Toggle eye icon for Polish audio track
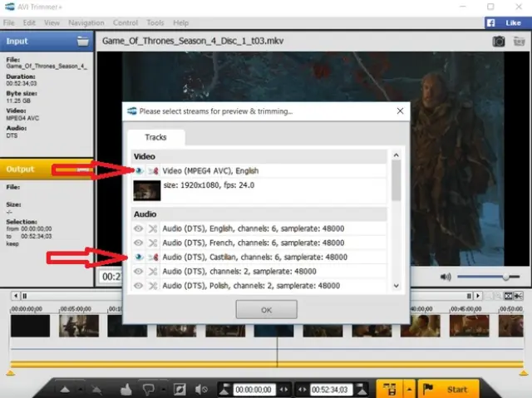This screenshot has width=532, height=398. pyautogui.click(x=138, y=286)
